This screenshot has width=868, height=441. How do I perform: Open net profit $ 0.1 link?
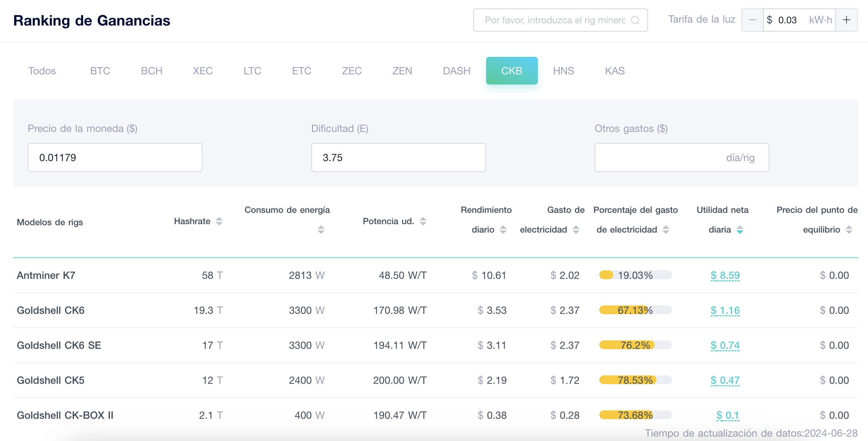[728, 415]
